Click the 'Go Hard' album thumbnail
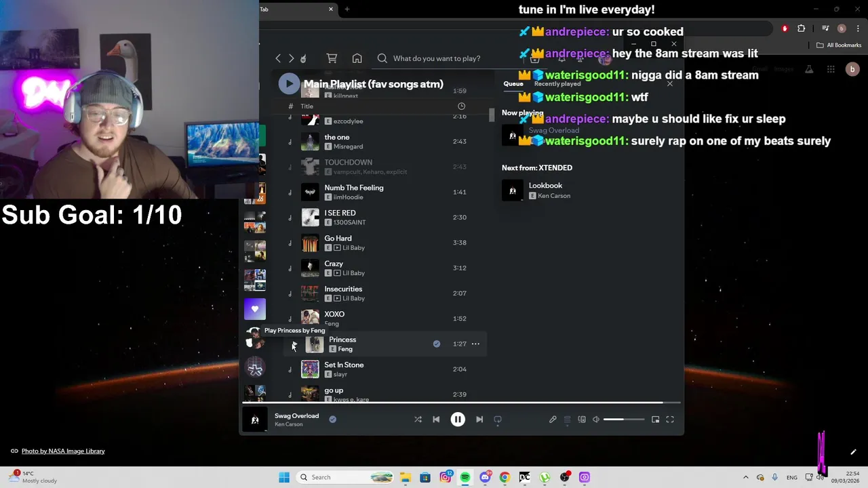Screen dimensions: 868x488 point(310,243)
